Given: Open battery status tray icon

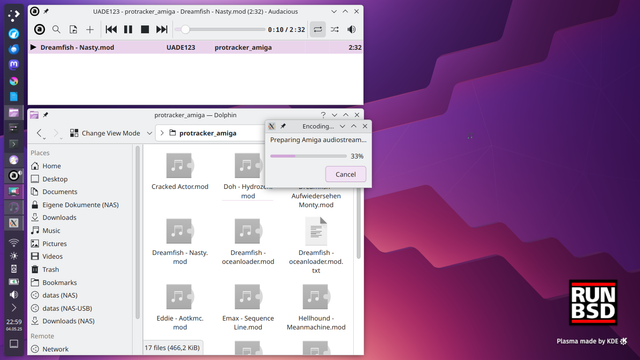Looking at the screenshot, I should point(14,282).
